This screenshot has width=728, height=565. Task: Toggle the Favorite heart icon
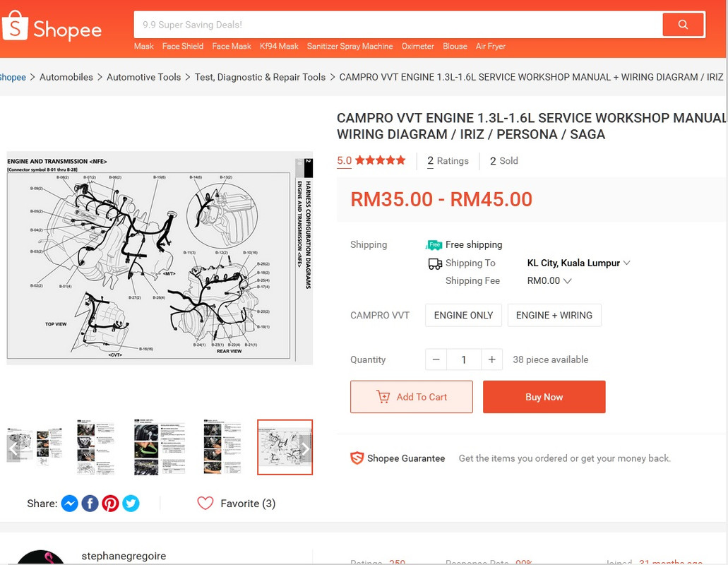(x=205, y=504)
